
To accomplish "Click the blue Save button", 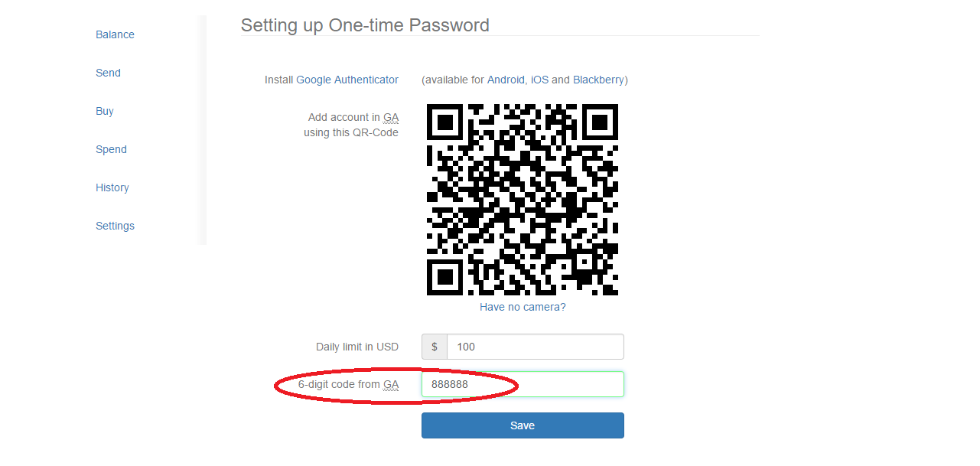I will (x=523, y=425).
